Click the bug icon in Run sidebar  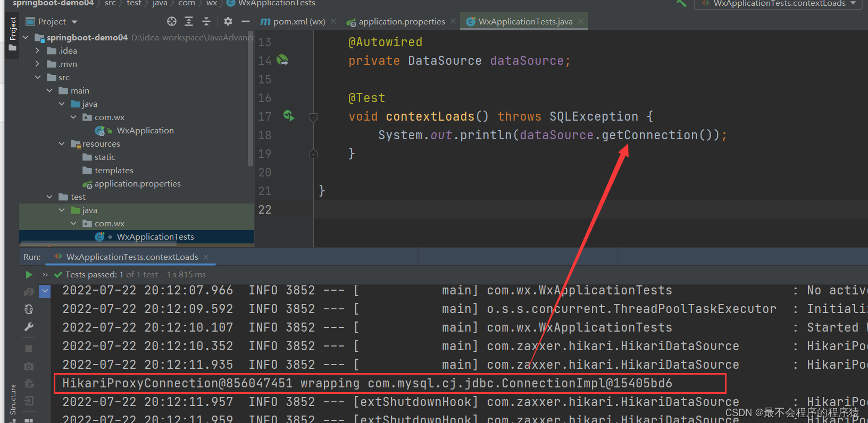(x=29, y=383)
